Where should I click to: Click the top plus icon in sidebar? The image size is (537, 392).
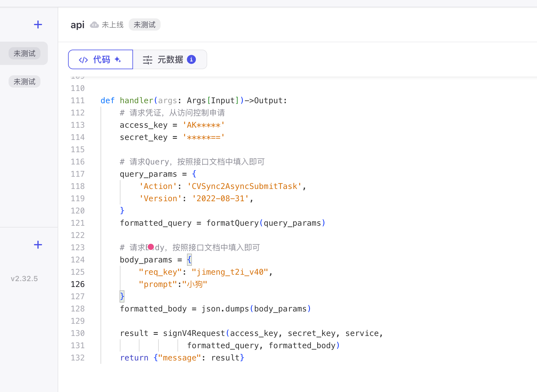click(x=38, y=24)
